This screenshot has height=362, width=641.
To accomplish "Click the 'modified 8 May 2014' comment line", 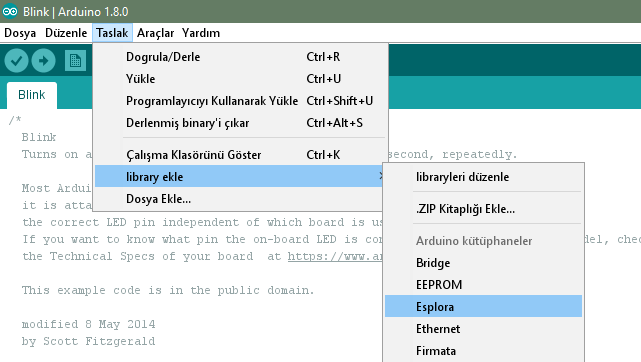I will [x=89, y=324].
